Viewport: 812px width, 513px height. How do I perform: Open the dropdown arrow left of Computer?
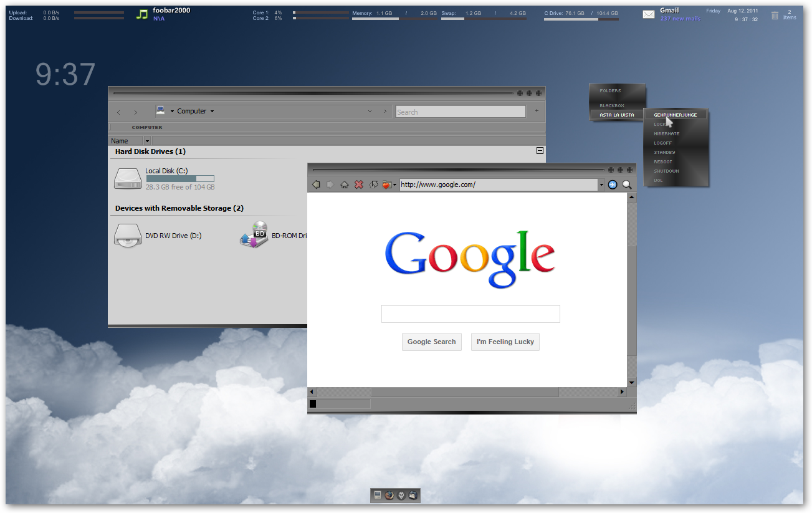pos(172,112)
